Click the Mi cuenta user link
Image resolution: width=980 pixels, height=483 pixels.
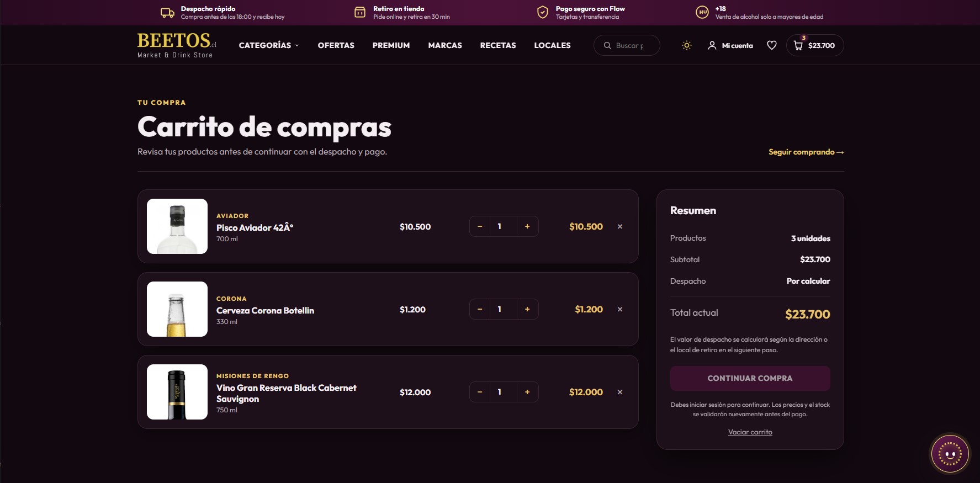click(730, 45)
